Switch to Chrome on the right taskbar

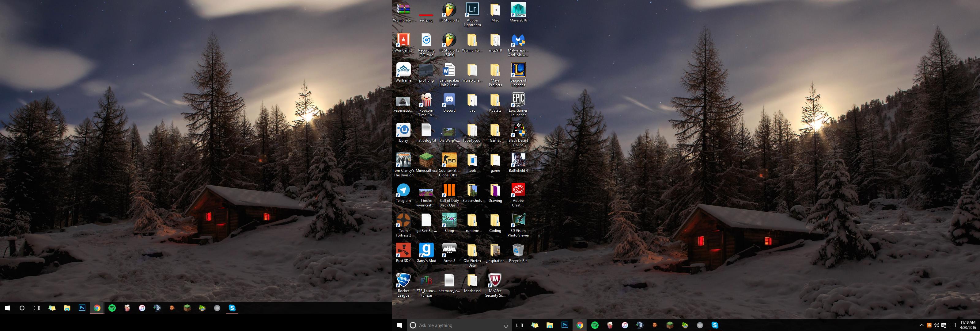point(580,325)
